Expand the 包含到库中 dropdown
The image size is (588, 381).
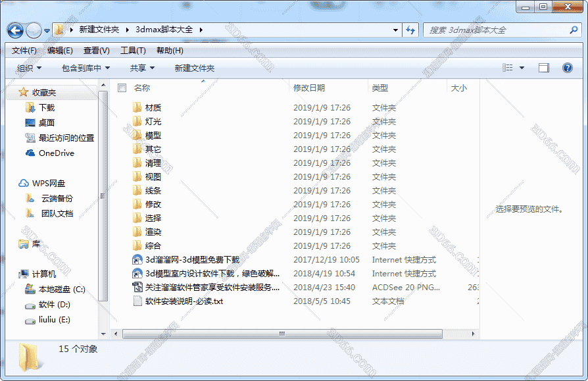(86, 68)
